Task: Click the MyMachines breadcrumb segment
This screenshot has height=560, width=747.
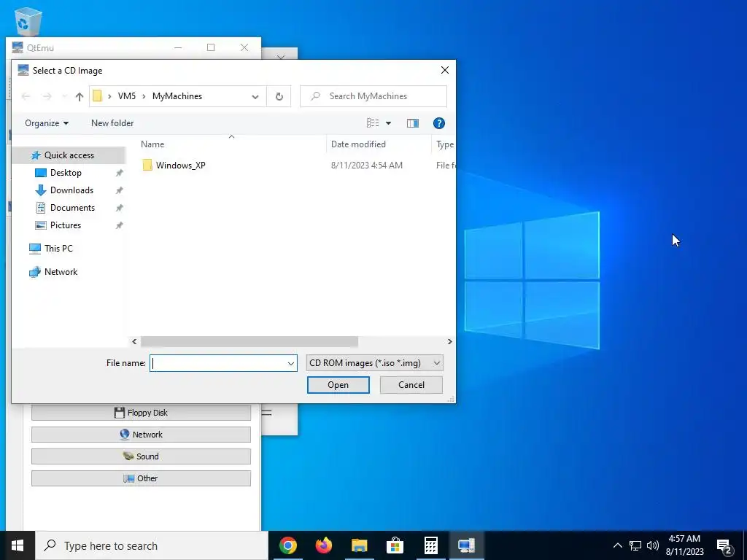Action: [x=177, y=96]
